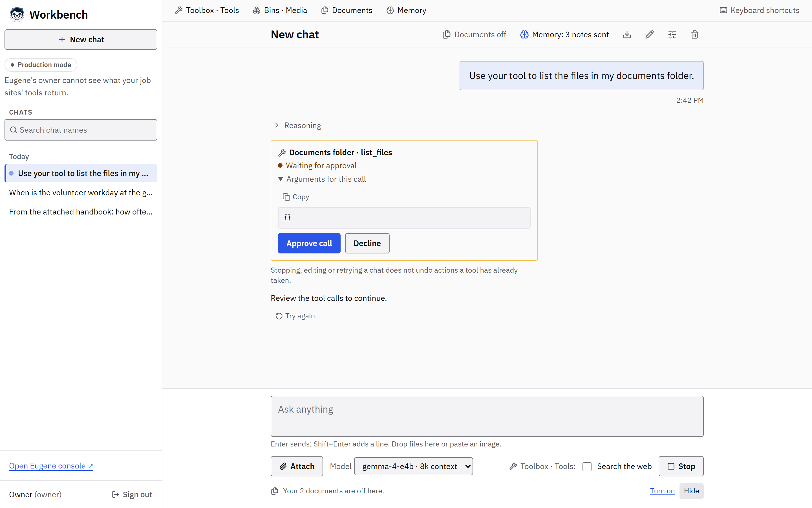Select the active list files chat
Image resolution: width=812 pixels, height=508 pixels.
81,173
